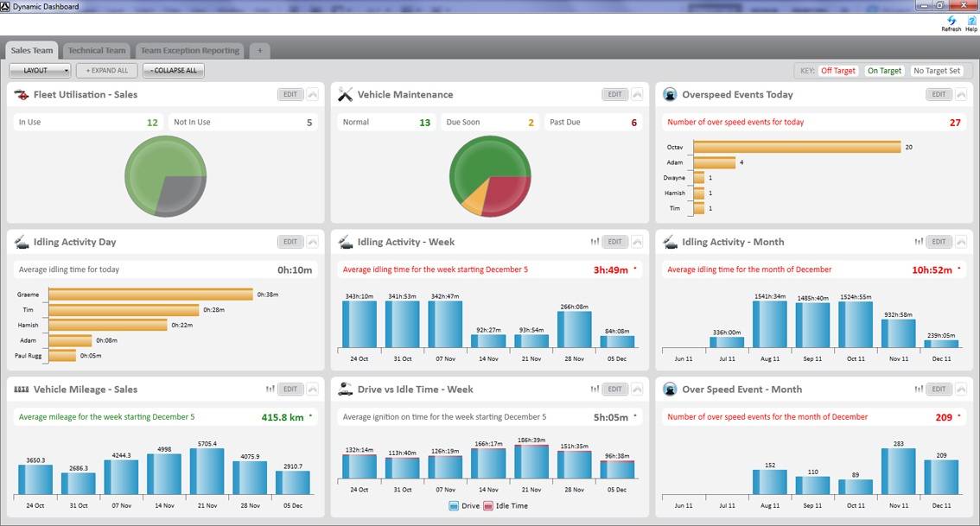
Task: Click EXPAND ALL to open every panel
Action: [x=105, y=69]
